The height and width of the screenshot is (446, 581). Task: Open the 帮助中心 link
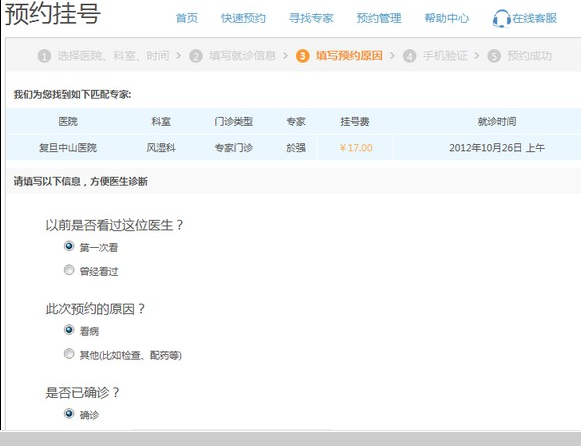point(447,18)
